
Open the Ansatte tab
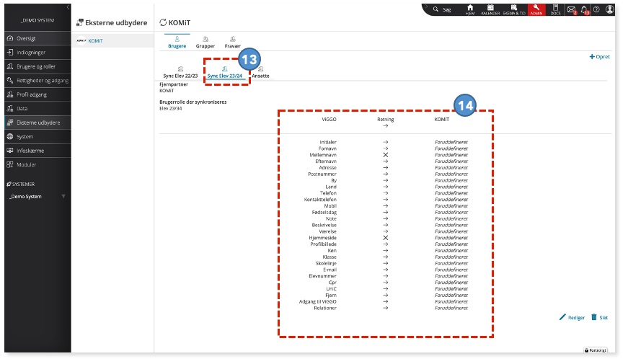(261, 72)
